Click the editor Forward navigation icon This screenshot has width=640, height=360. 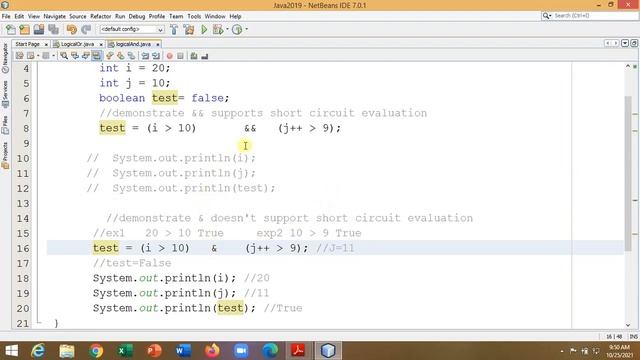[x=46, y=56]
